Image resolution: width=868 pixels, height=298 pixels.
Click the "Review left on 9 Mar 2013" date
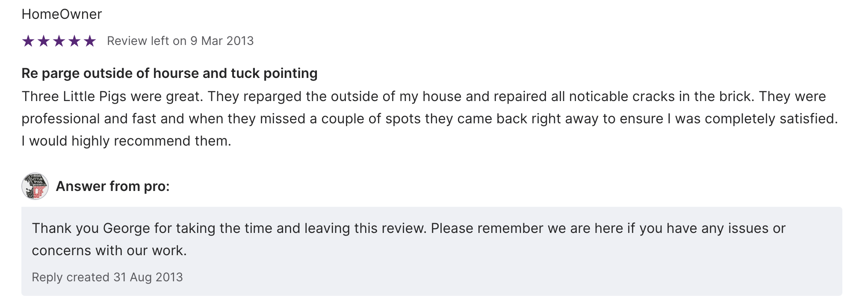180,41
